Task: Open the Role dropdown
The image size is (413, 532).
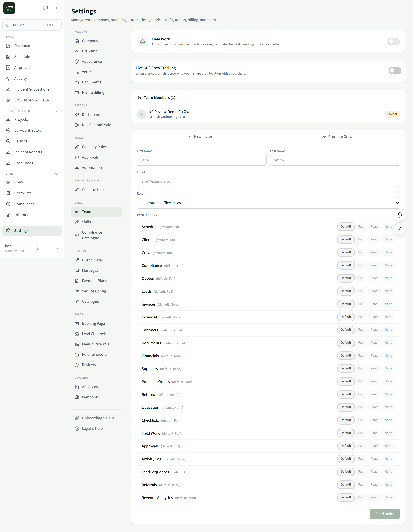Action: pos(268,203)
